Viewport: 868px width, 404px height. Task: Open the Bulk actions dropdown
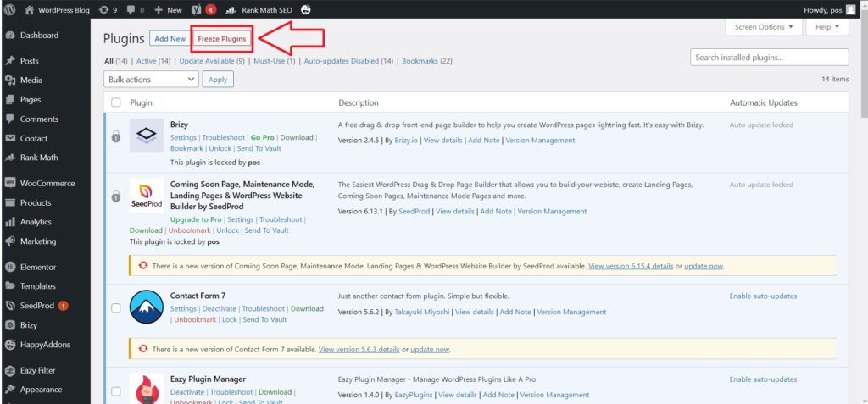[151, 79]
